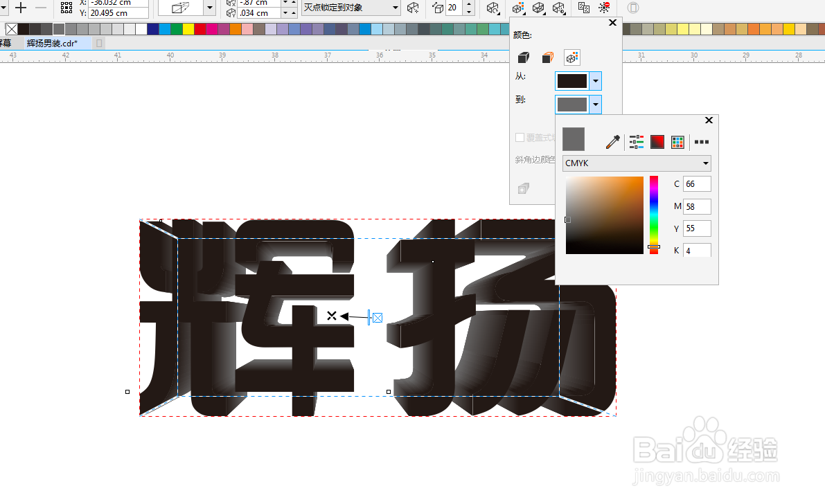Toggle solid fill cube mode in 颜色 panel
This screenshot has height=504, width=825.
coord(523,57)
